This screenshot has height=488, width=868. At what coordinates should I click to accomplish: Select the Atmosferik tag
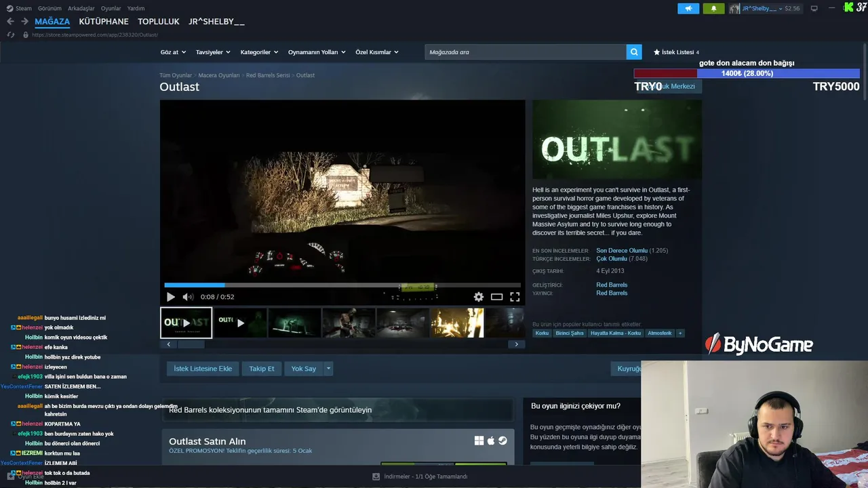click(x=660, y=333)
